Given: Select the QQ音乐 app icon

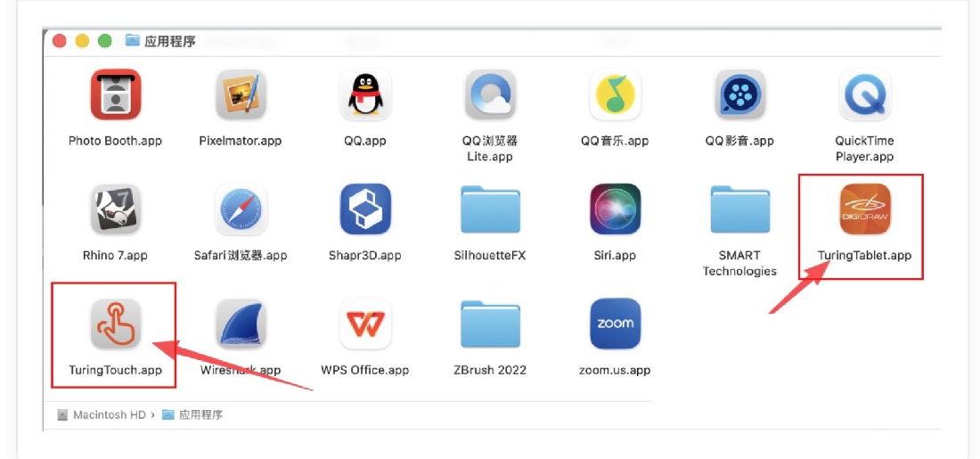Looking at the screenshot, I should coord(616,94).
